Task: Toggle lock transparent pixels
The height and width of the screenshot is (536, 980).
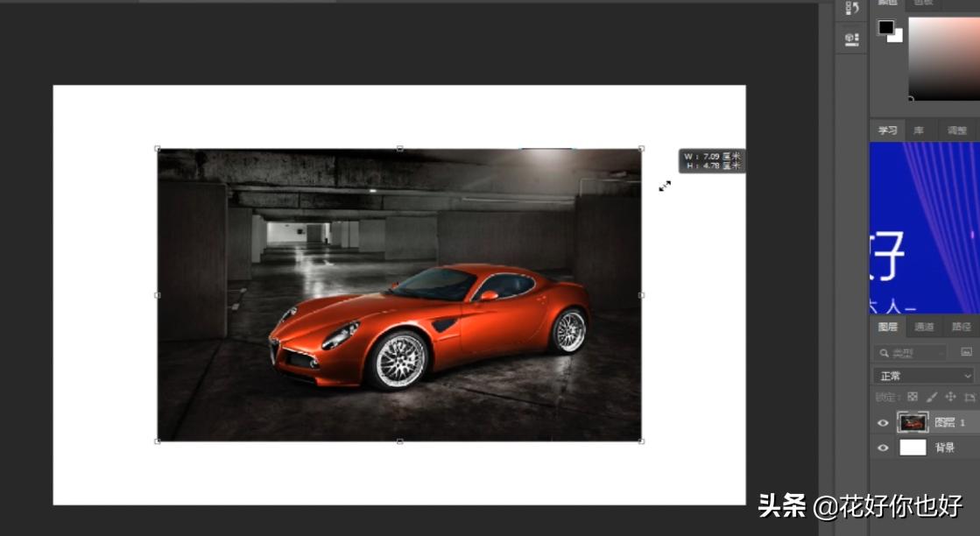Action: [913, 397]
